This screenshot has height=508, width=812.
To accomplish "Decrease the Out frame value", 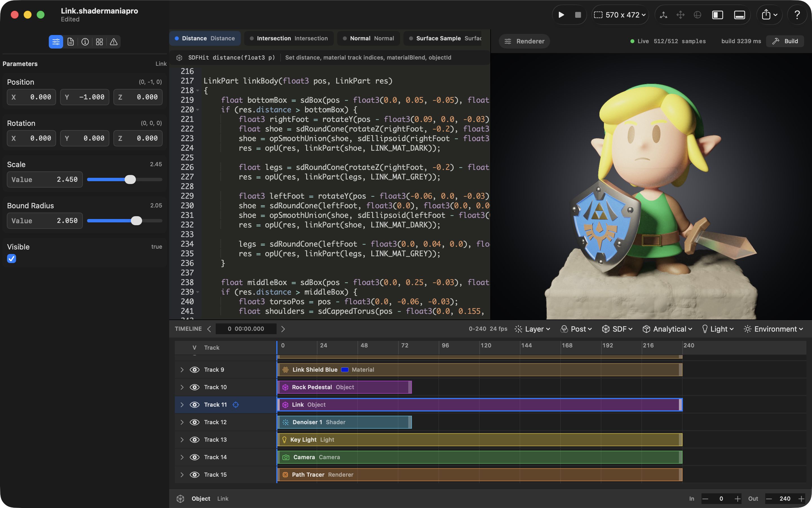I will pyautogui.click(x=769, y=499).
